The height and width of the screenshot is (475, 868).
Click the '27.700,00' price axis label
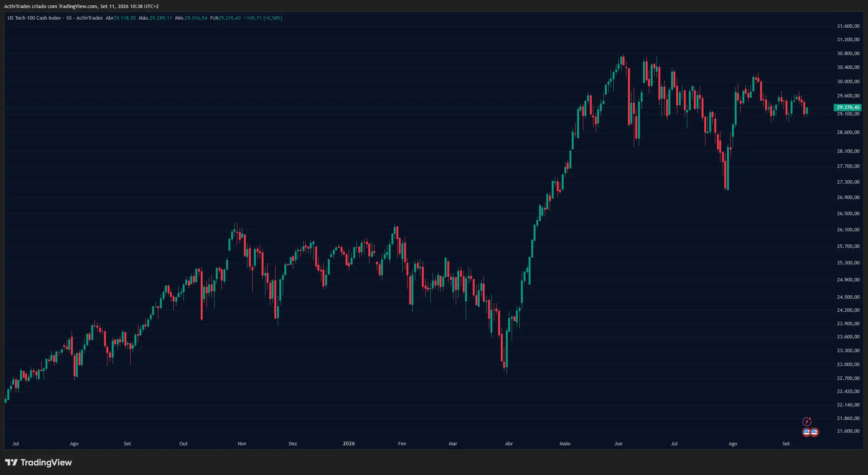coord(848,166)
